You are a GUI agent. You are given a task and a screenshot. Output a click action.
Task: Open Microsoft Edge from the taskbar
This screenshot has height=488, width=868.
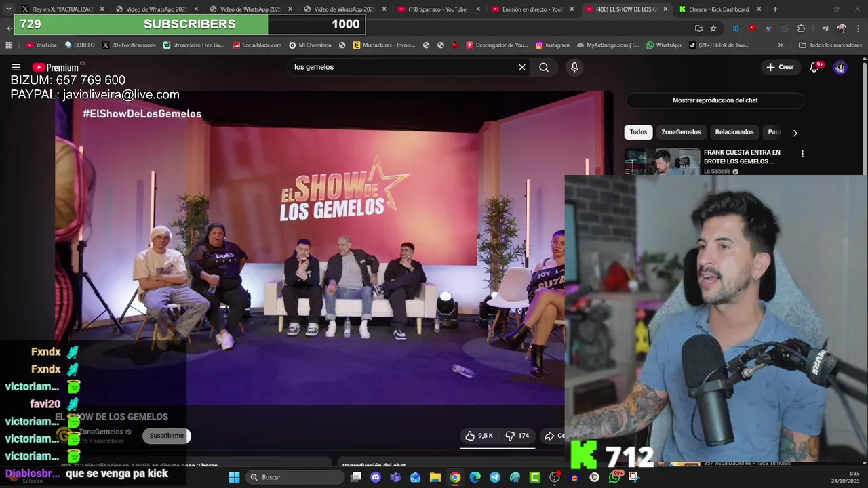[475, 477]
